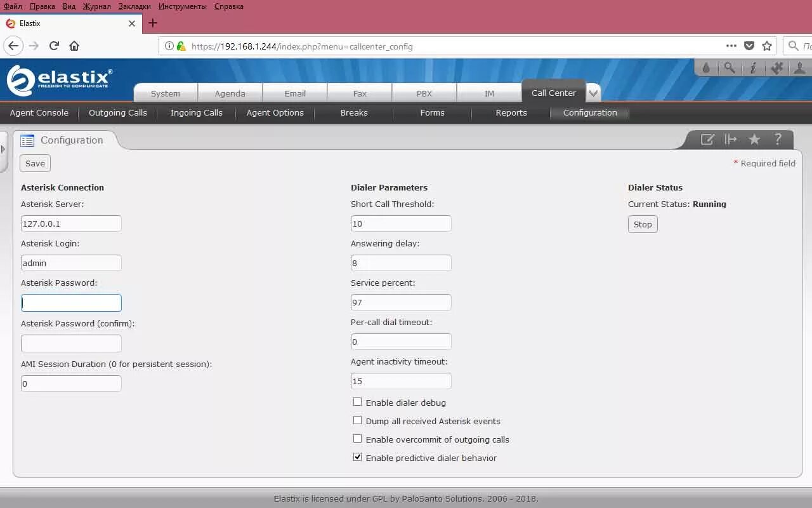Open a new browser tab
Viewport: 812px width, 508px height.
pyautogui.click(x=152, y=23)
